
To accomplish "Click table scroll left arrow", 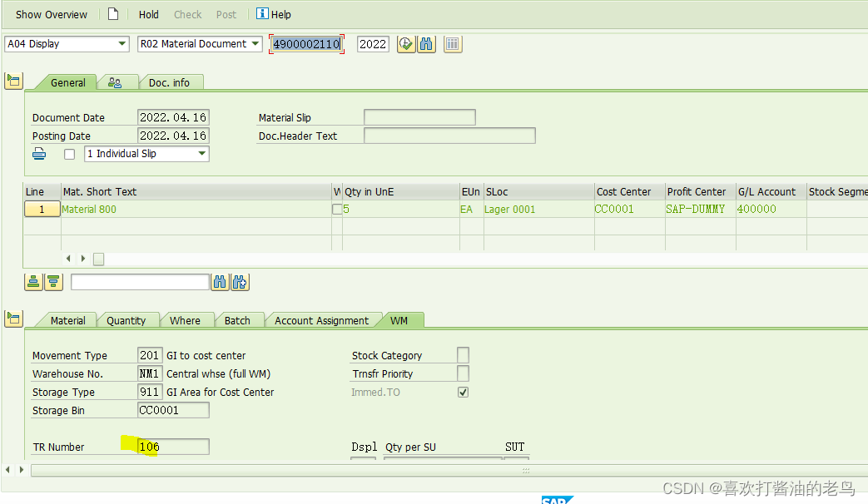I will (x=68, y=259).
